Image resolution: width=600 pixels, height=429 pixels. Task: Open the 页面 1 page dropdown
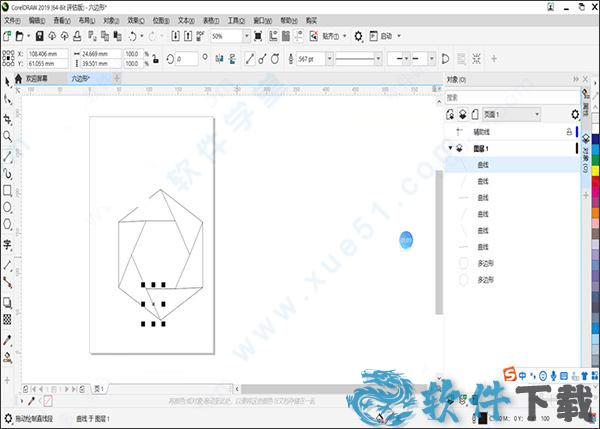pyautogui.click(x=537, y=115)
